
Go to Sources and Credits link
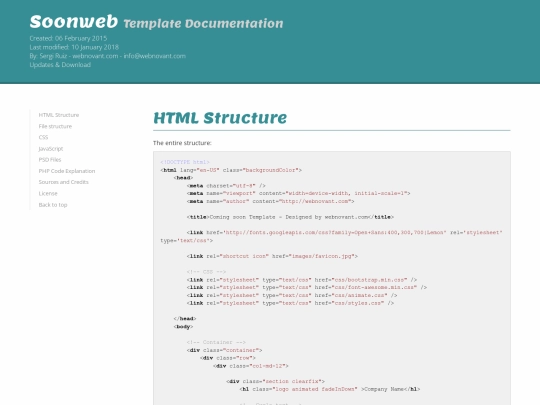[63, 182]
